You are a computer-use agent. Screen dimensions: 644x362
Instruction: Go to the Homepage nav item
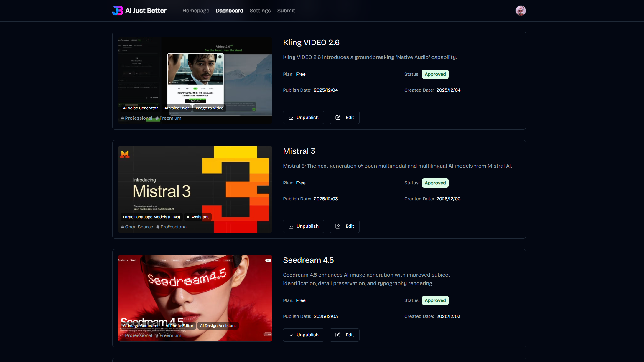click(x=196, y=11)
